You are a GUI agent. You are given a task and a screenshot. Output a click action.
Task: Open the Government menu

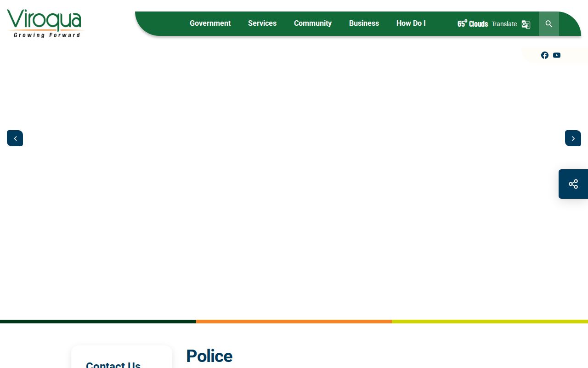pyautogui.click(x=210, y=23)
